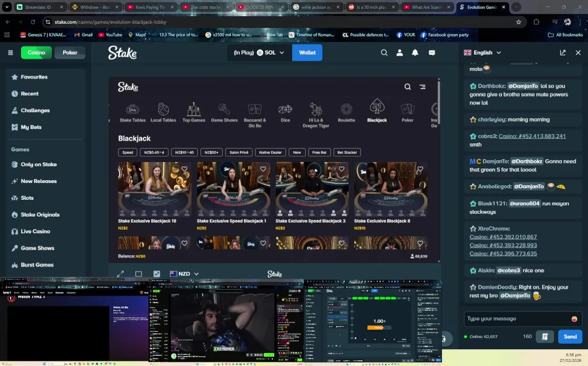
Task: Toggle the Native Dealer filter chip
Action: [270, 152]
